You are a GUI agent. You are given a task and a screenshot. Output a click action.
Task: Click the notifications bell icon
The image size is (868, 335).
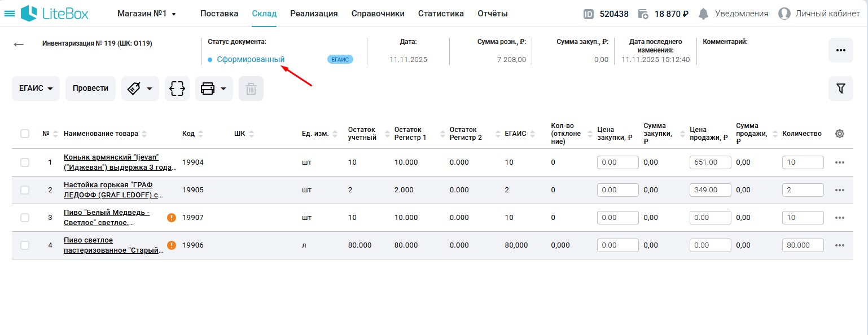[703, 14]
